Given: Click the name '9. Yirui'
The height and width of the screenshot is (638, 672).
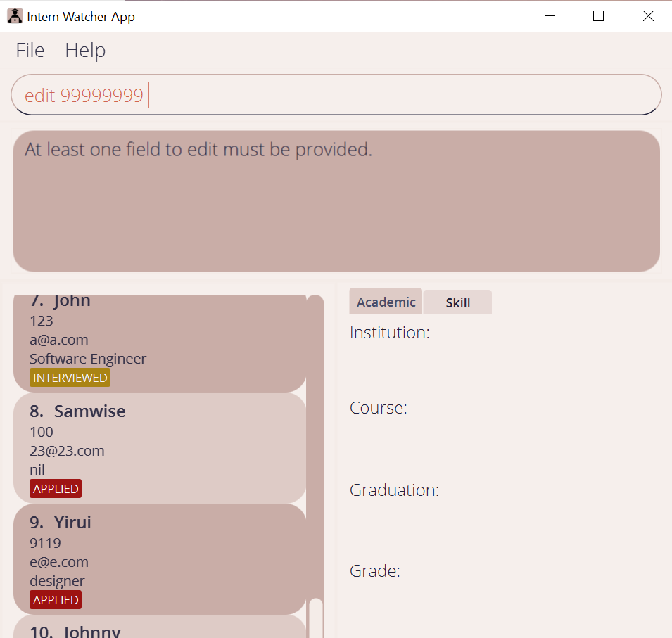Looking at the screenshot, I should [61, 523].
